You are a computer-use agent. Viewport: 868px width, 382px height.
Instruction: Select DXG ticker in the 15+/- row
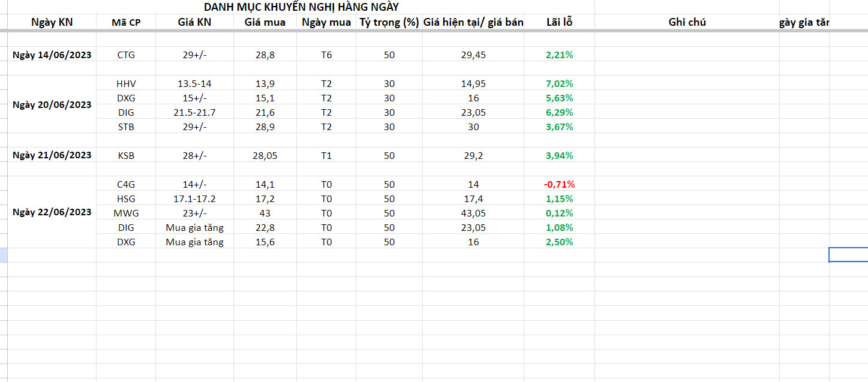point(126,98)
